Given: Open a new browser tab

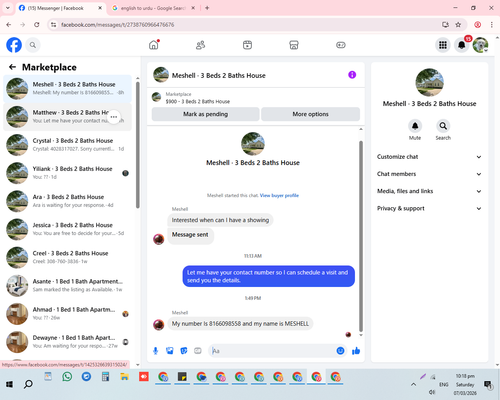Looking at the screenshot, I should point(207,8).
